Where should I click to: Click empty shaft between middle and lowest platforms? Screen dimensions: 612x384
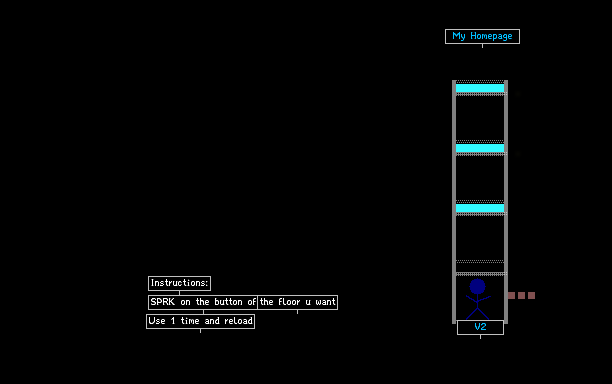coord(480,178)
